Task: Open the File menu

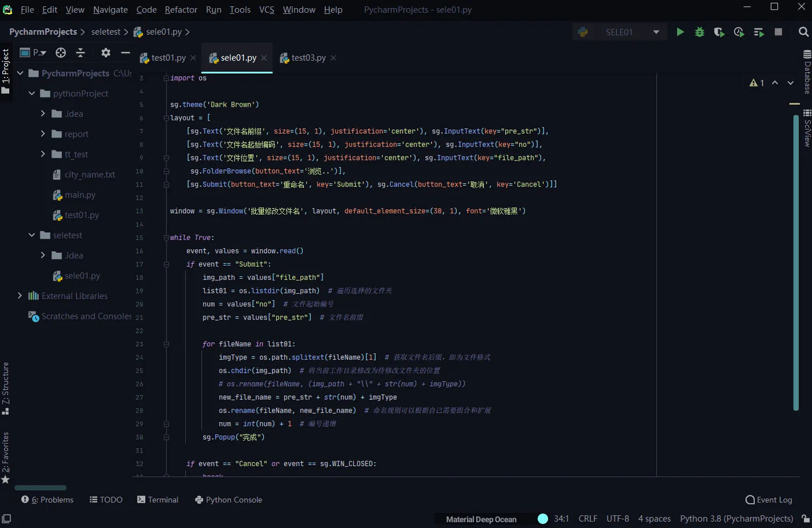Action: [x=27, y=10]
